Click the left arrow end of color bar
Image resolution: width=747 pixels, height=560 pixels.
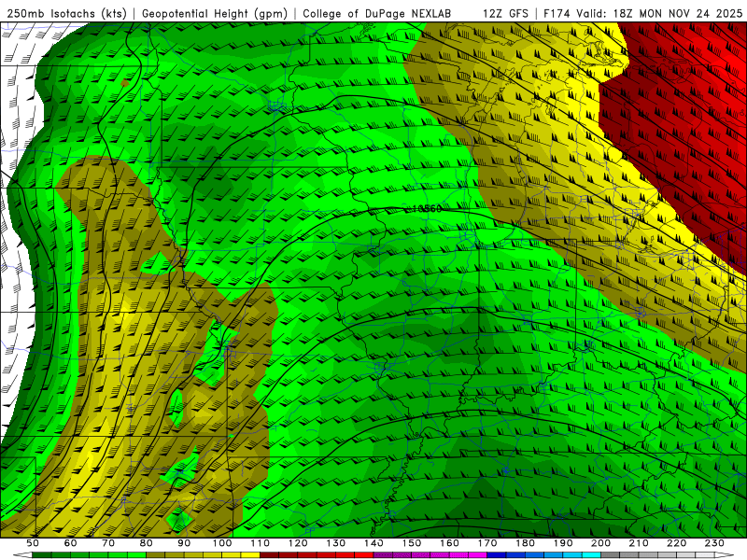click(x=22, y=554)
